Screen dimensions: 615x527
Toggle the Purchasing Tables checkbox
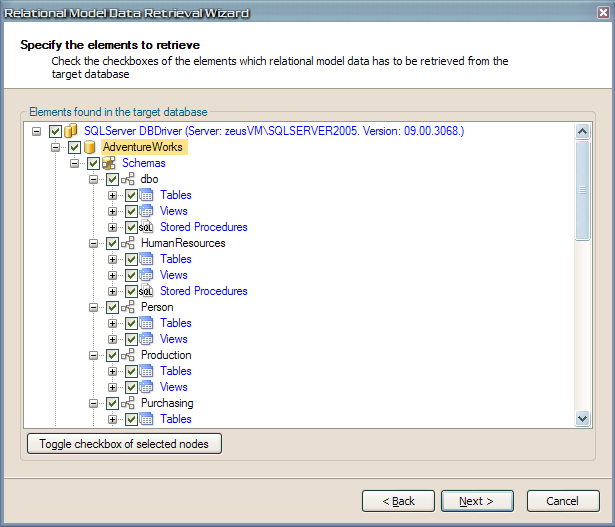click(x=131, y=420)
